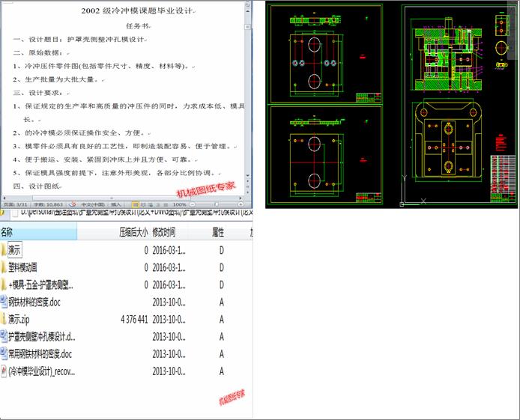The width and height of the screenshot is (520, 420).
Task: Select the (冷冲模毕业设计)_recov... file
Action: [x=41, y=371]
